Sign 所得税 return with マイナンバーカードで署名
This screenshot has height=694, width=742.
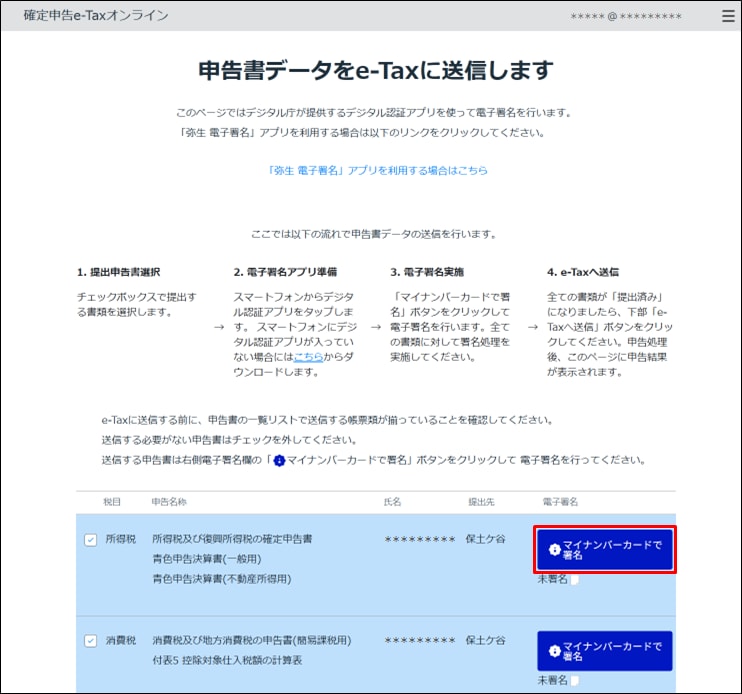point(604,550)
